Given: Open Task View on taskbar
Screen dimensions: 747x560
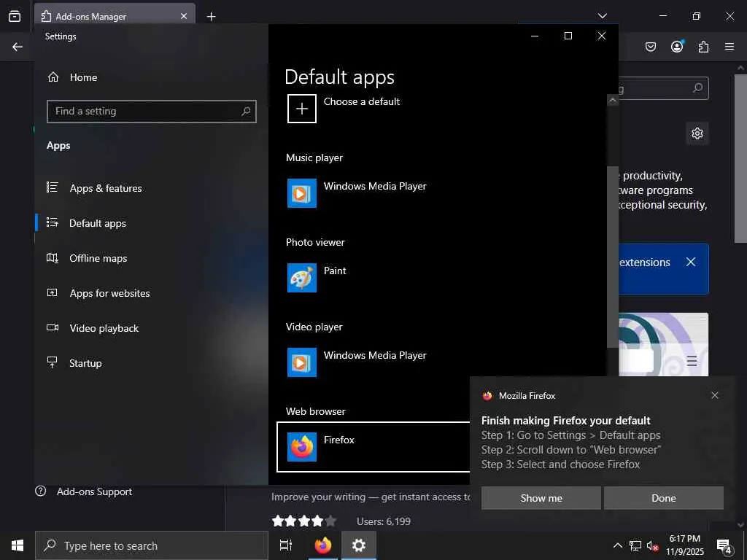Looking at the screenshot, I should point(286,545).
